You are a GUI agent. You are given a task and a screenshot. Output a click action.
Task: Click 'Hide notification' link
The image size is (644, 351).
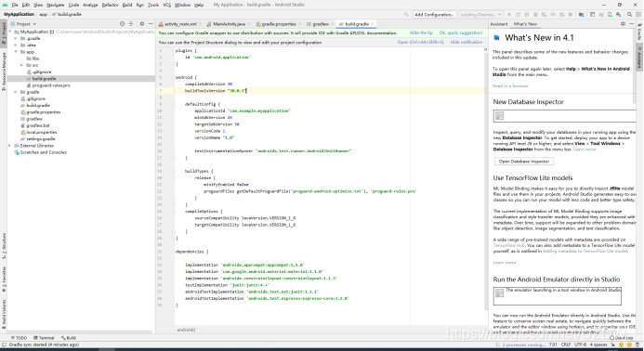click(x=467, y=43)
